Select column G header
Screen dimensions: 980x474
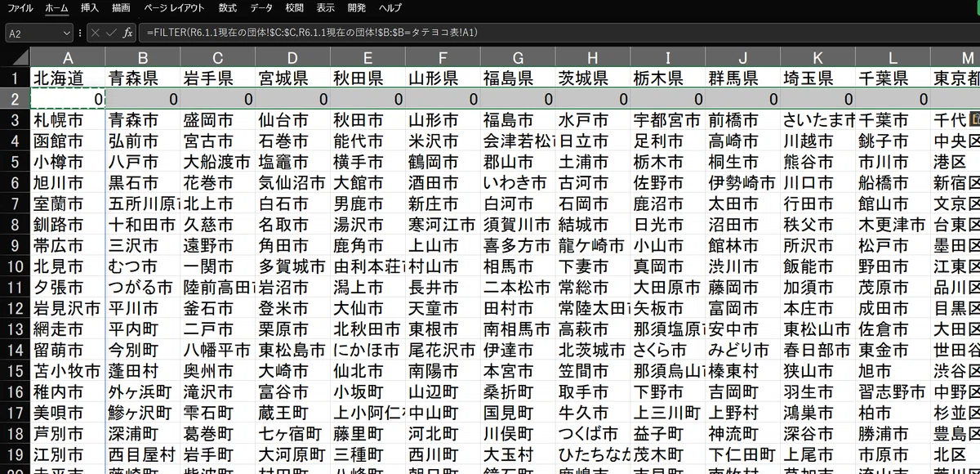(x=518, y=56)
